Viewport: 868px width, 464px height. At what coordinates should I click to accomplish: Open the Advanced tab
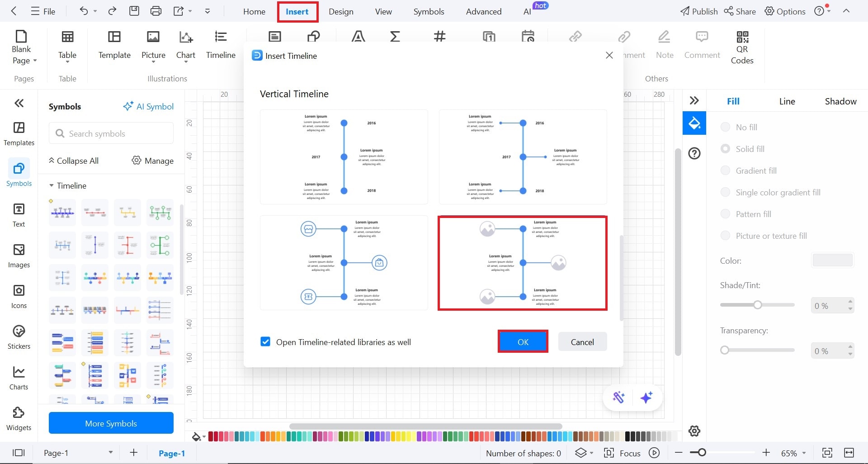pyautogui.click(x=484, y=11)
